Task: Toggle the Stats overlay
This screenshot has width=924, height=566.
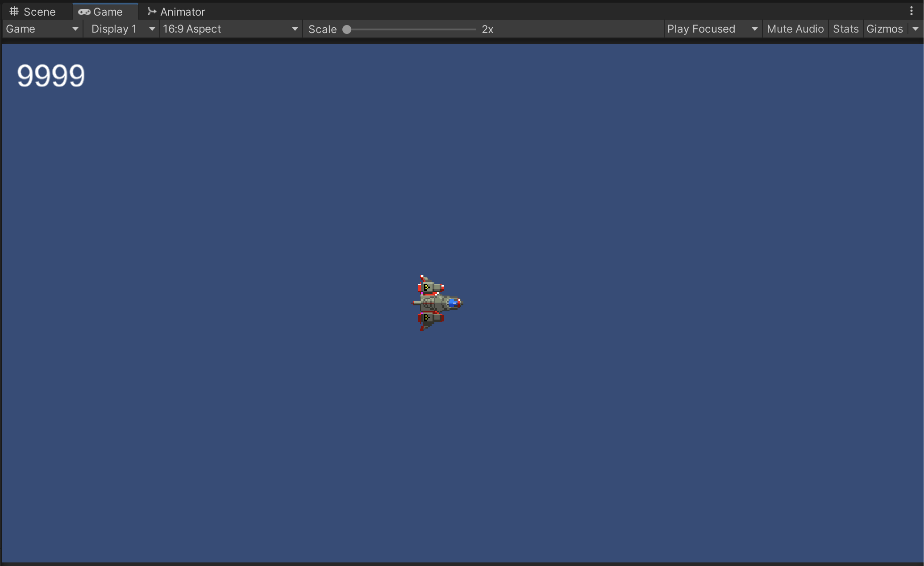Action: [845, 29]
